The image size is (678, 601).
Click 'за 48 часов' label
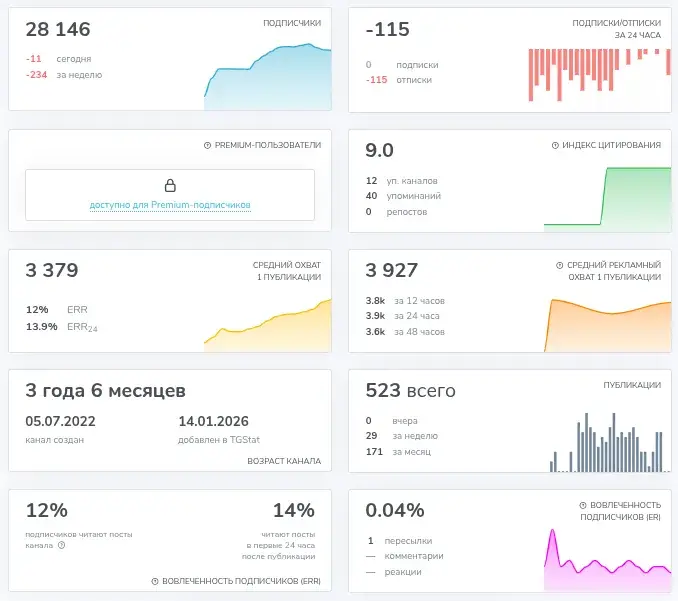pyautogui.click(x=419, y=332)
